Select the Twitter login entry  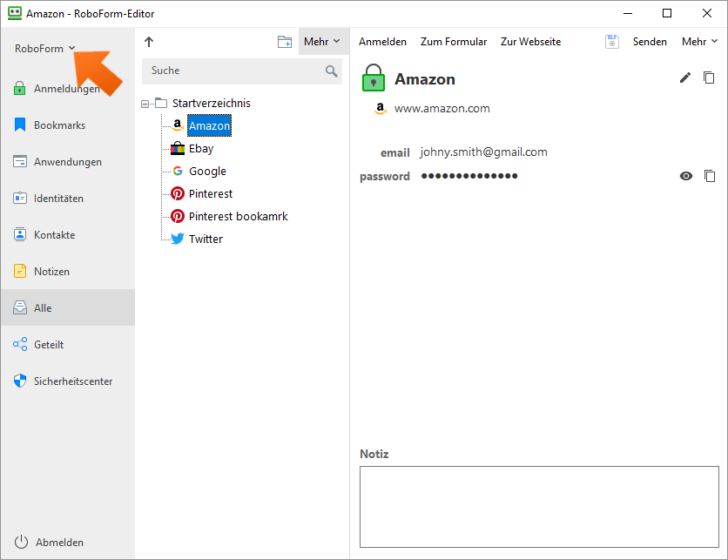206,240
